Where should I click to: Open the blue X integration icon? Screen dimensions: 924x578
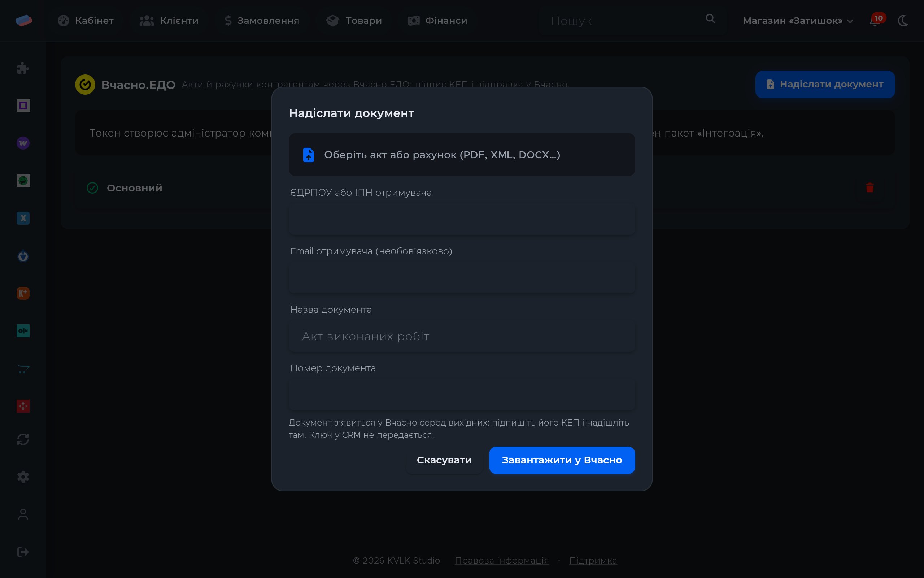click(23, 218)
